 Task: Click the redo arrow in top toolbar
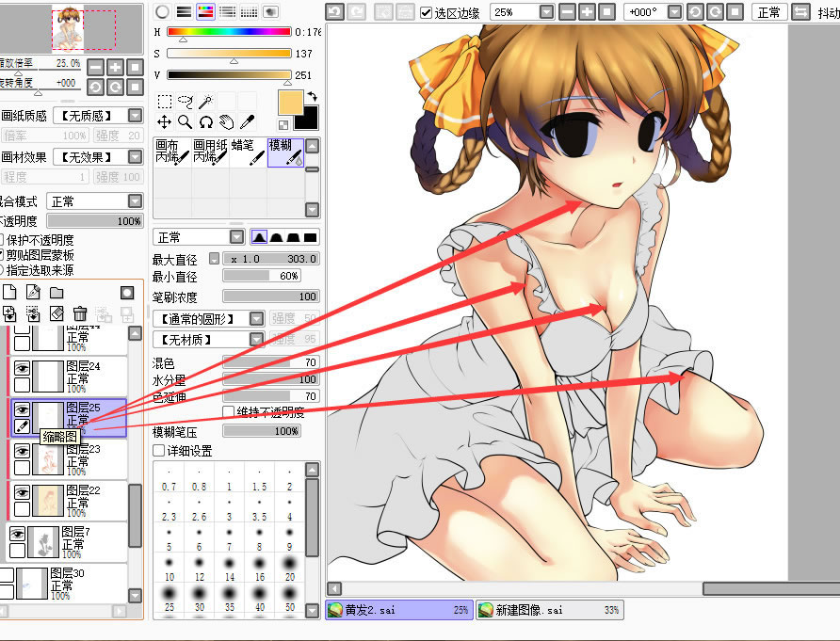click(x=356, y=12)
